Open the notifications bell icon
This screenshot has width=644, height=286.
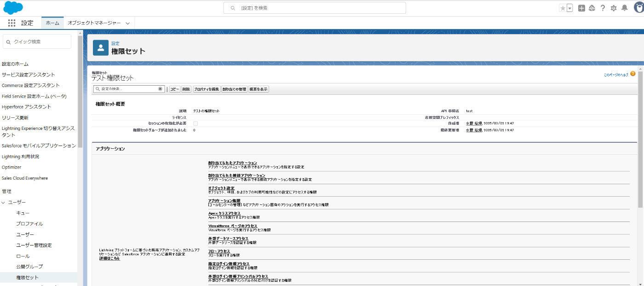click(x=624, y=8)
